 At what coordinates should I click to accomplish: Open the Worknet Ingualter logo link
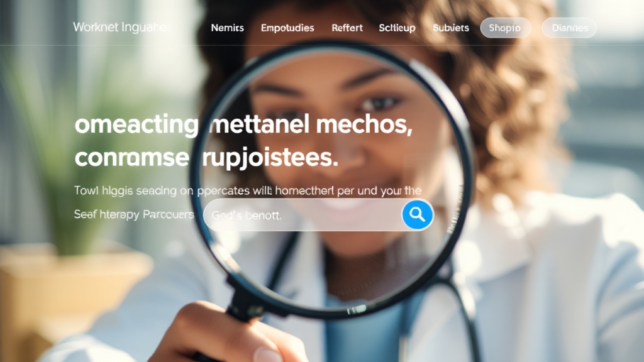tap(122, 28)
